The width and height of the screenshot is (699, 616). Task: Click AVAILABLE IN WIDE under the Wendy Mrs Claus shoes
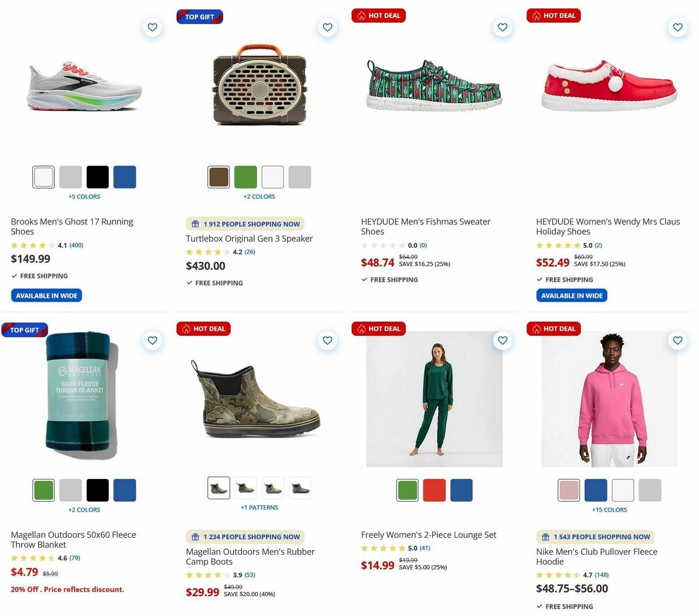[571, 295]
